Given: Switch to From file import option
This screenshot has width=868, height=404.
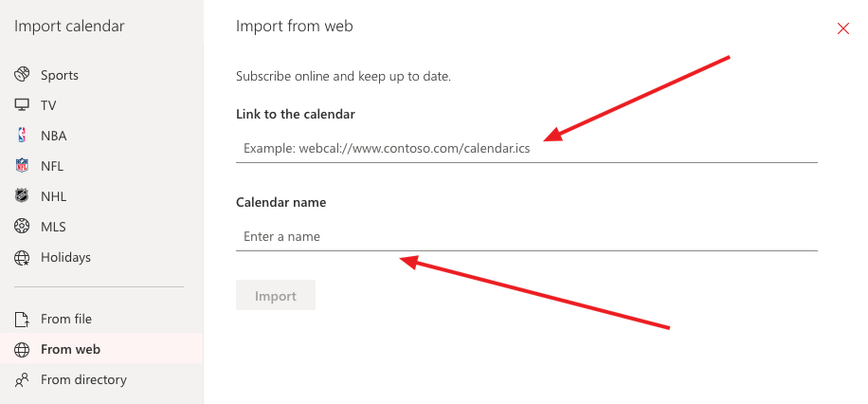Looking at the screenshot, I should (x=101, y=320).
